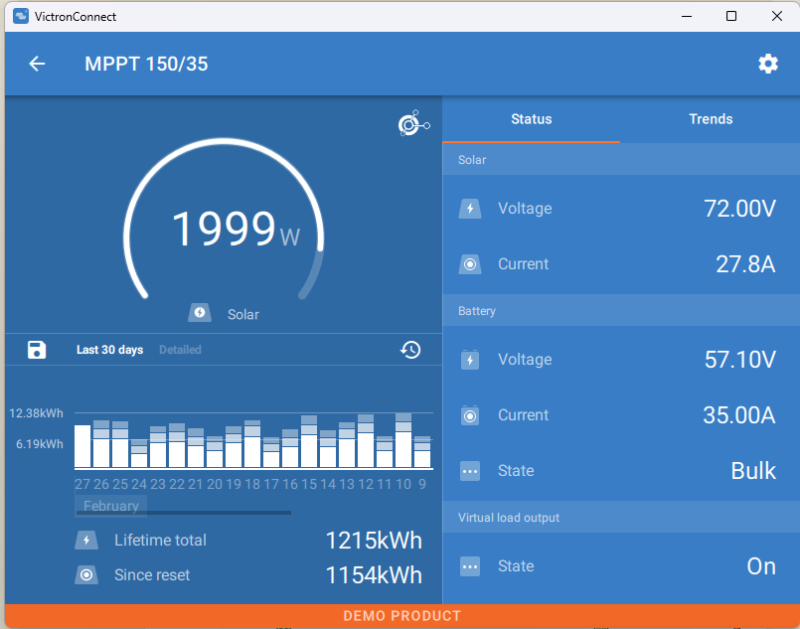
Task: Open the VE.Smart networking icon
Action: pos(414,123)
